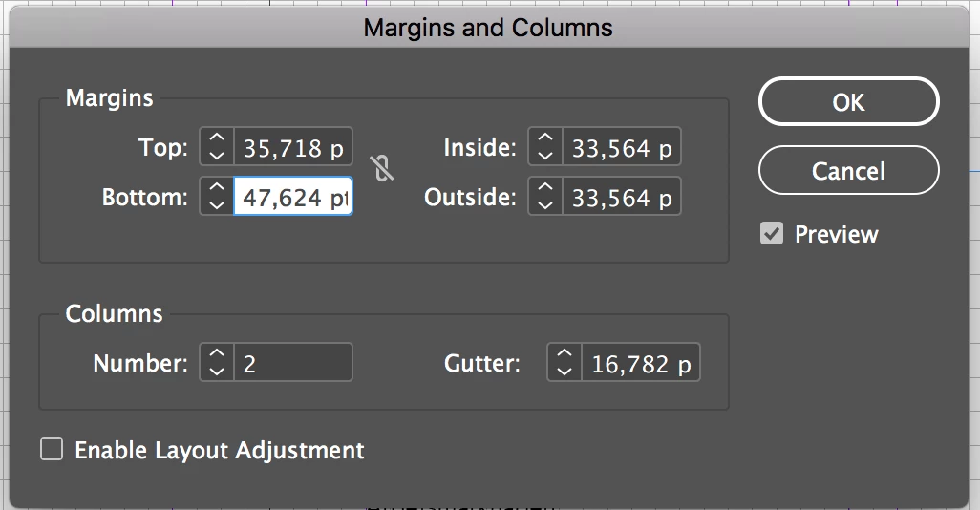Increase Bottom margin with up arrow
The image size is (980, 510).
click(217, 188)
